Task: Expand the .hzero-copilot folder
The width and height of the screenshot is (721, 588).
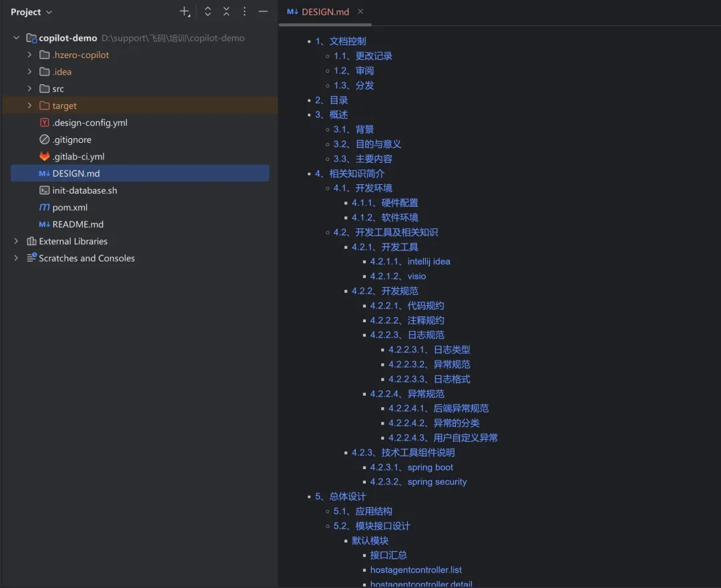Action: [29, 55]
